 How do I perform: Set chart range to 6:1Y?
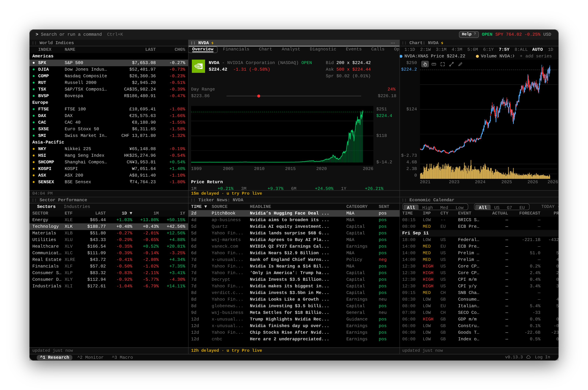(x=488, y=49)
